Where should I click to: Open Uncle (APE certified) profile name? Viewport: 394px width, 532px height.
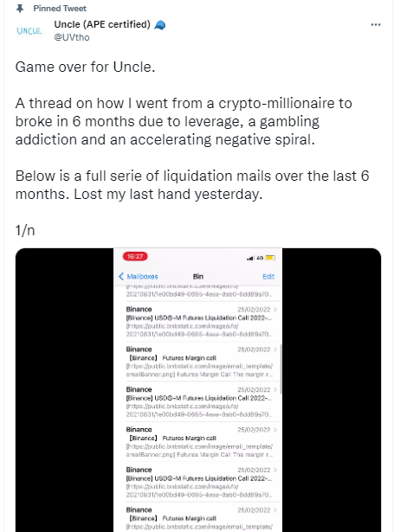[x=102, y=24]
